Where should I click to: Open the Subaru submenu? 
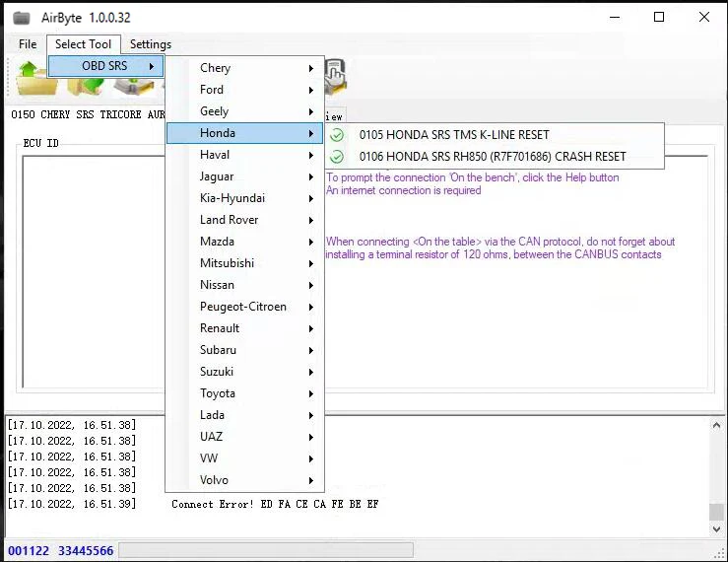pos(244,350)
